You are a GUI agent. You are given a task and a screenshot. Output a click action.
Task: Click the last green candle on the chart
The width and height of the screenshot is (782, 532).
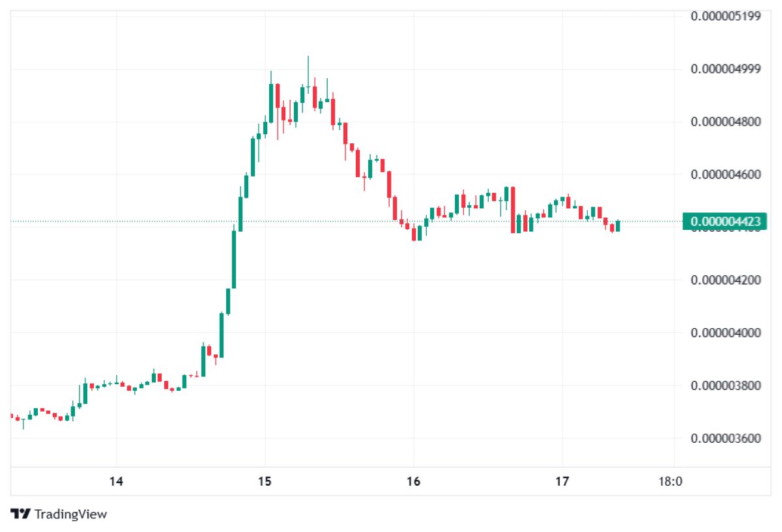618,226
